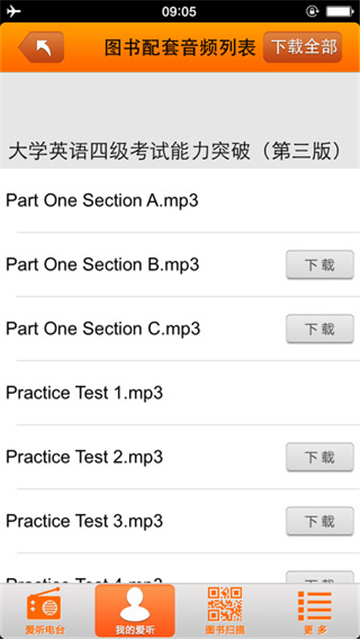The image size is (360, 639).
Task: Select Part One Section A.mp3 row
Action: click(180, 201)
